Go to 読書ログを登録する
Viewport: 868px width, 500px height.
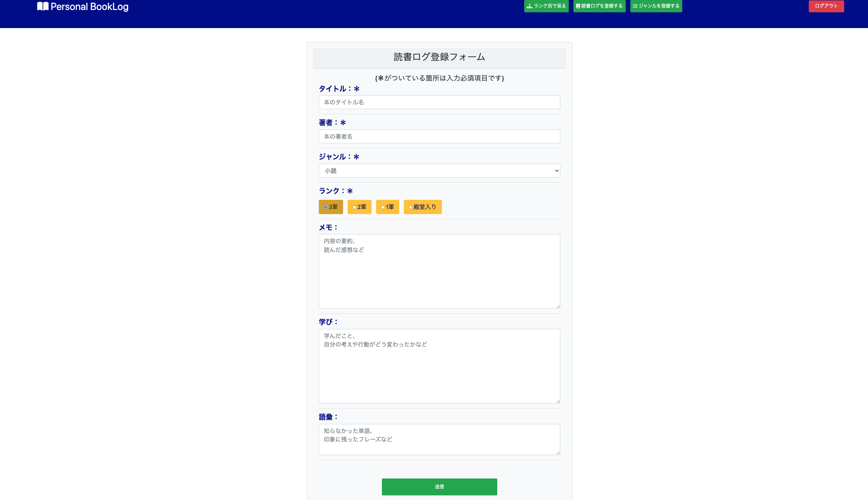pyautogui.click(x=599, y=6)
